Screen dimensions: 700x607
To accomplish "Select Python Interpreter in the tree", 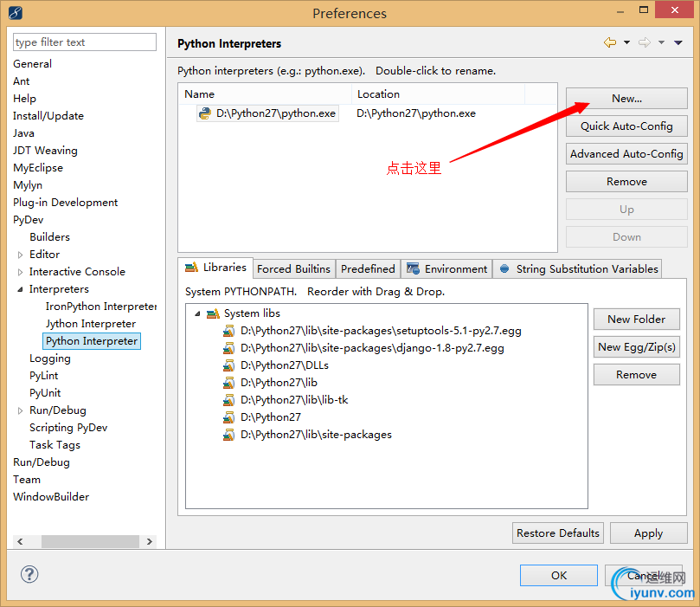I will (x=92, y=341).
